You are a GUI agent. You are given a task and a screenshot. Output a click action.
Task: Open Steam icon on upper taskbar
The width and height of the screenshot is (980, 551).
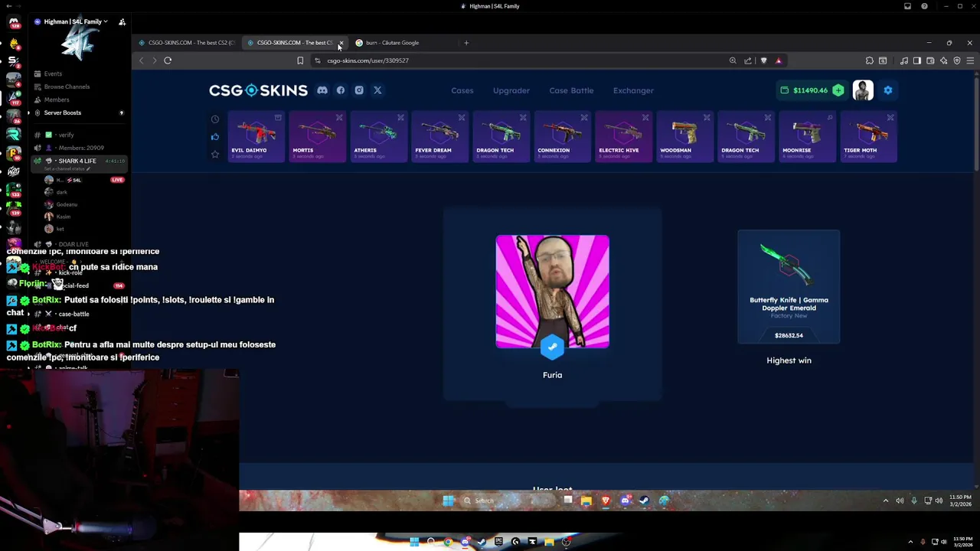tap(644, 500)
